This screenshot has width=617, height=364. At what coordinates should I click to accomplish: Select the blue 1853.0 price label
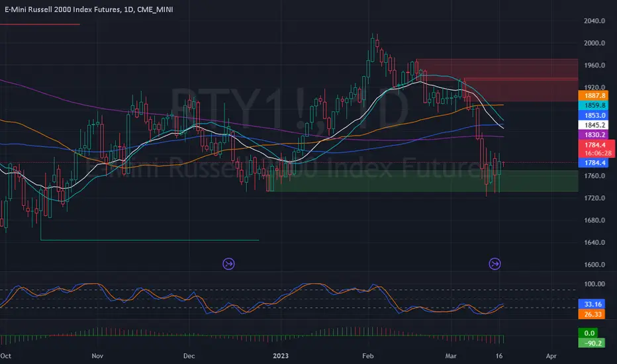pos(593,115)
